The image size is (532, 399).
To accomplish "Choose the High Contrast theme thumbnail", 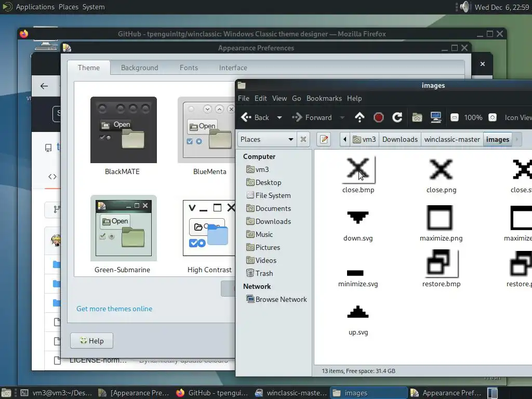I will 209,228.
